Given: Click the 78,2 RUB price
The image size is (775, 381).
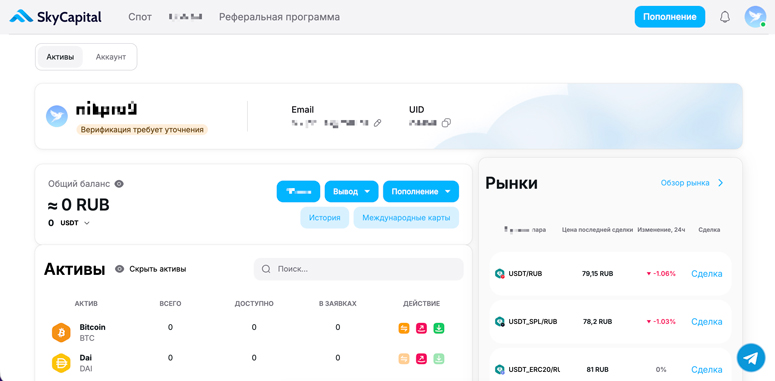Looking at the screenshot, I should (598, 321).
